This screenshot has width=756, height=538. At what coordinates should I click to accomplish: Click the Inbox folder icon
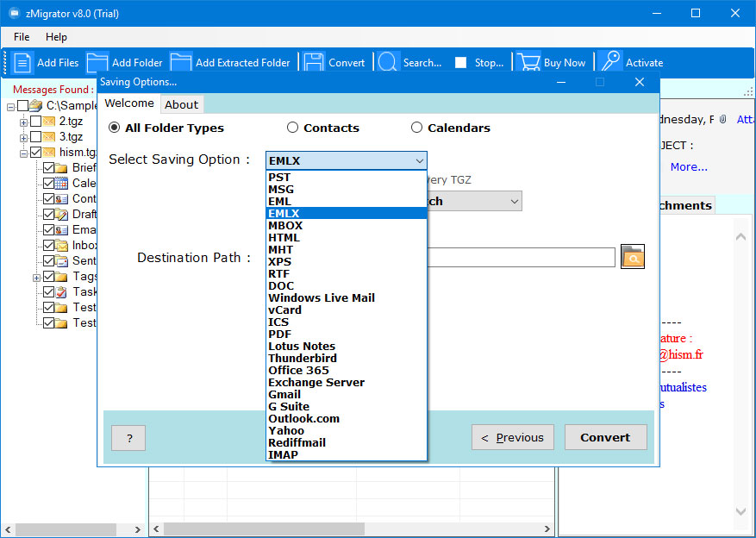[x=61, y=246]
